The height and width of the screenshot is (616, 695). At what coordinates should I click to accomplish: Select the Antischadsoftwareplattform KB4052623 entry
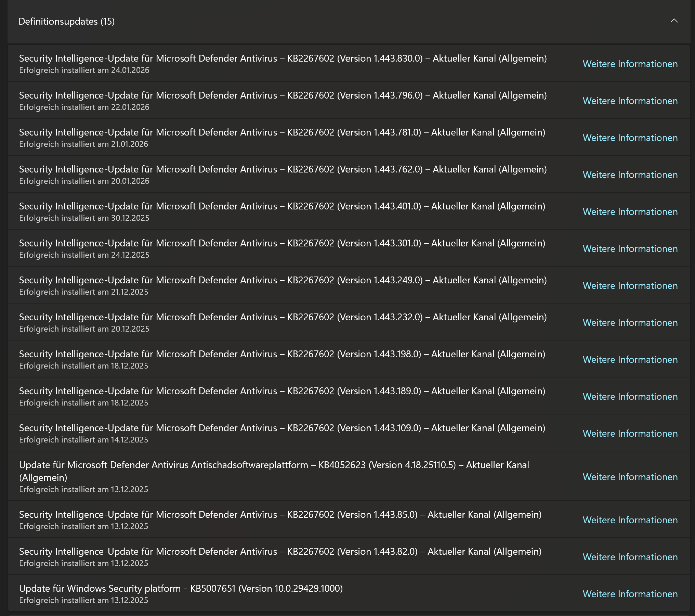(x=274, y=465)
